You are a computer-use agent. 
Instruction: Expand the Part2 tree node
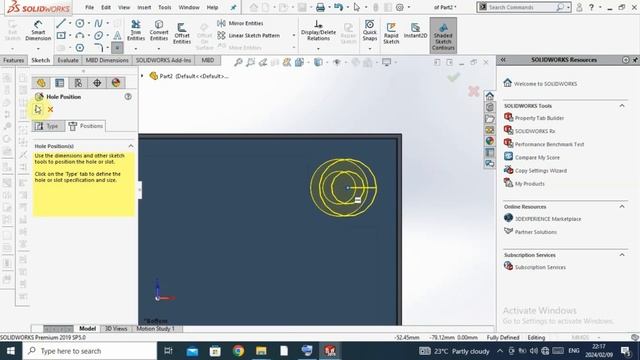[142, 76]
